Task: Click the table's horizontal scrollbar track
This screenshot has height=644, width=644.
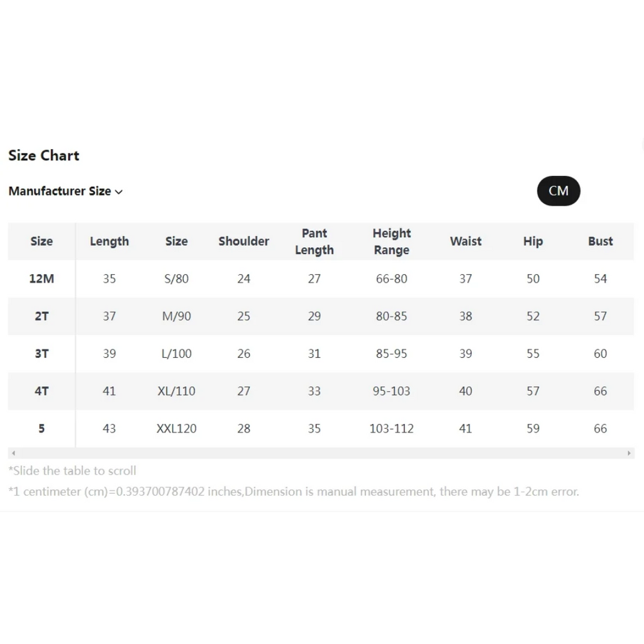Action: pos(321,453)
